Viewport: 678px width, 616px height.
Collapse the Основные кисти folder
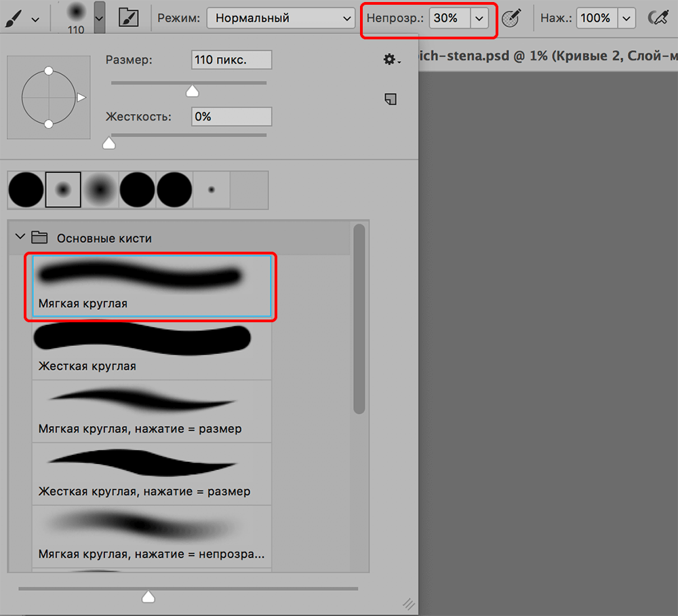pos(20,238)
